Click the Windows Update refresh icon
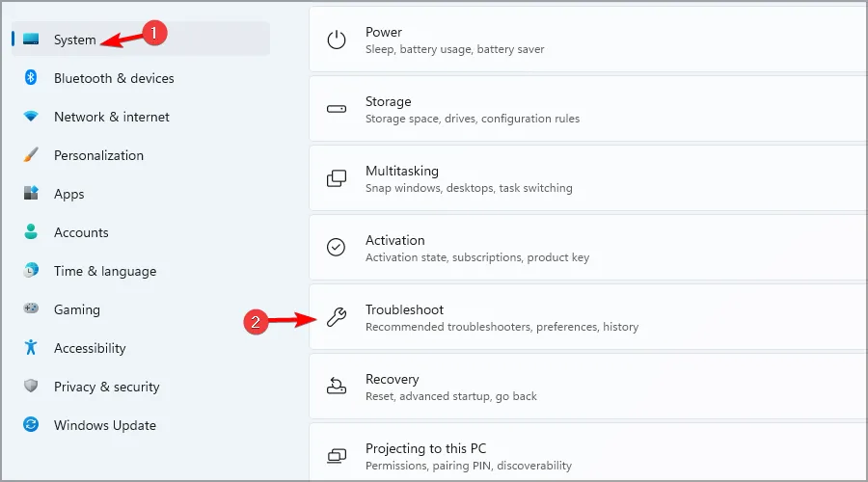The image size is (868, 482). click(x=32, y=425)
